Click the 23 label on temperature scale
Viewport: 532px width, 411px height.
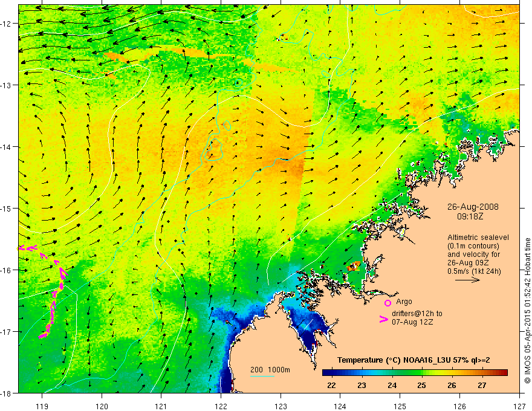[x=362, y=385]
